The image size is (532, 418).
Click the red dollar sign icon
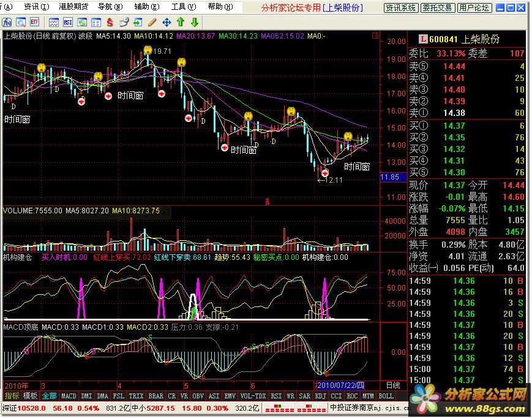point(110,23)
